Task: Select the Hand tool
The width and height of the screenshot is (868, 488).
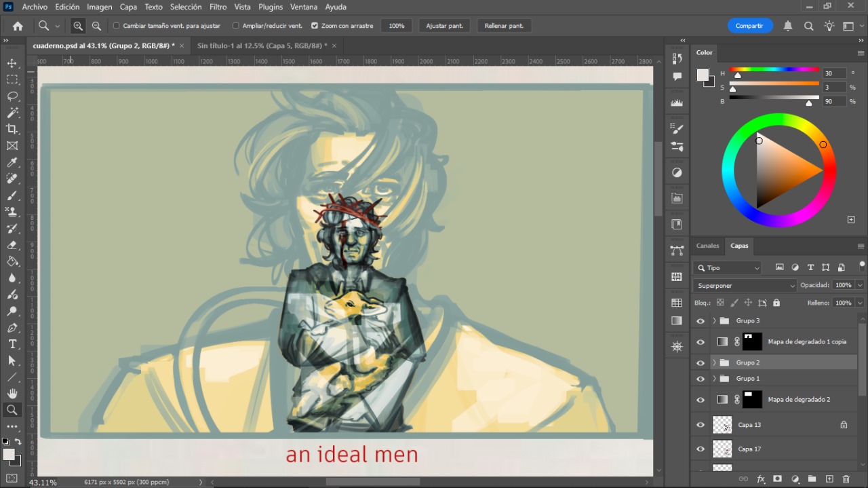Action: (12, 394)
